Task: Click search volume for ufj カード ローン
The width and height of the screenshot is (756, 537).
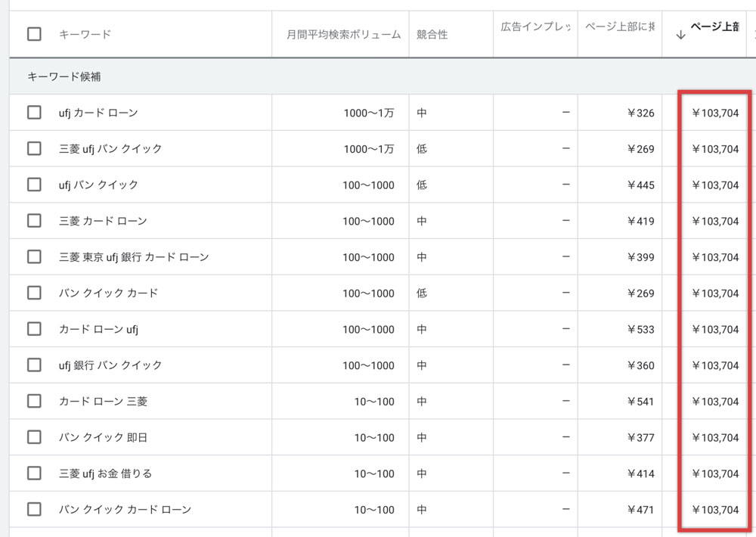Action: (x=369, y=113)
